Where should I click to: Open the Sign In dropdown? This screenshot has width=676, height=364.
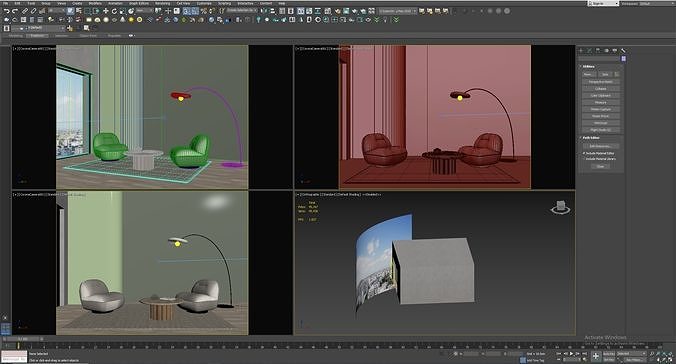coord(604,3)
